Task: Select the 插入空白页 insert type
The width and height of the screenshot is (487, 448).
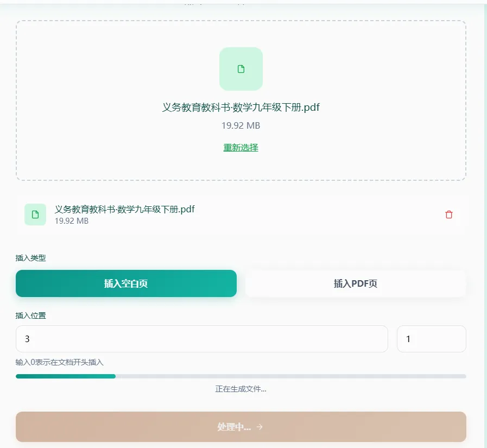Action: (126, 283)
